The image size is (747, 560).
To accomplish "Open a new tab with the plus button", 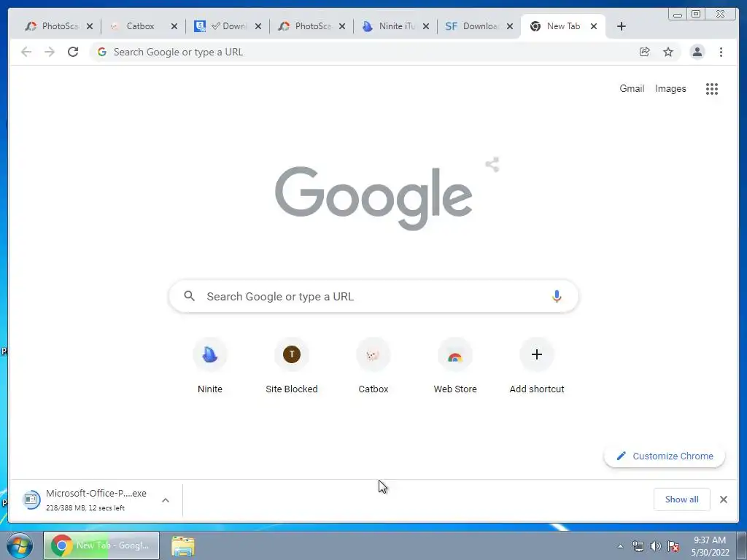I will pyautogui.click(x=622, y=26).
